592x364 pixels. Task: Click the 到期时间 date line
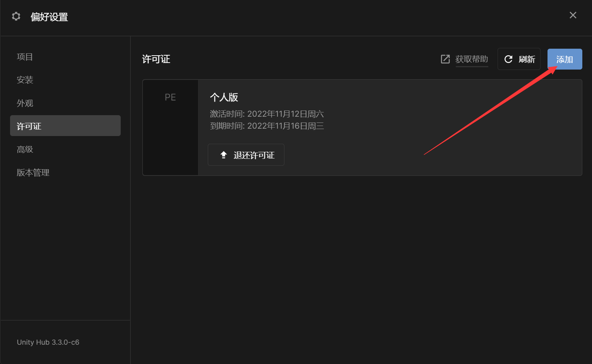267,126
